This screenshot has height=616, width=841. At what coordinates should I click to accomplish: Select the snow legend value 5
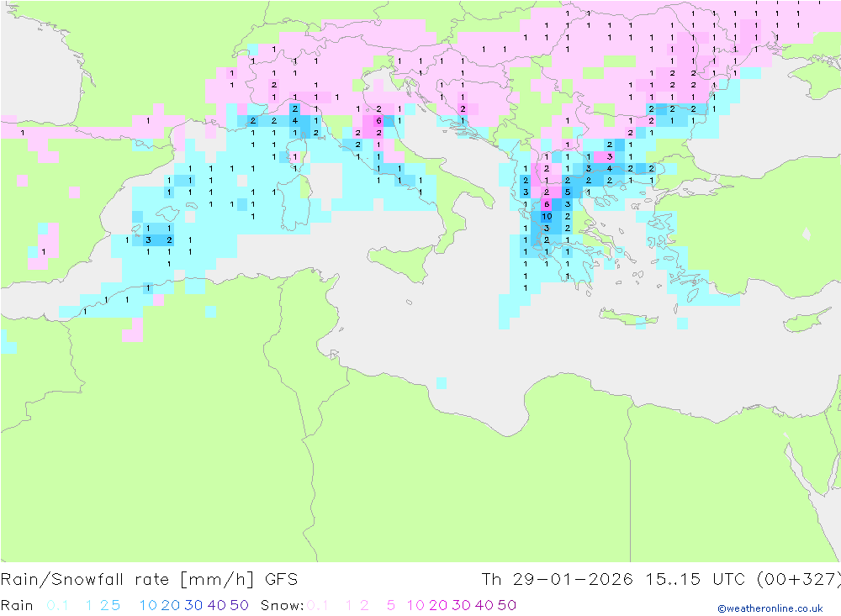391,605
